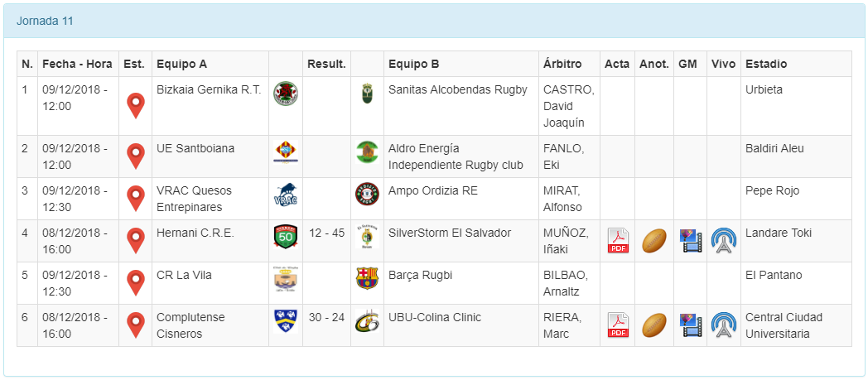This screenshot has height=380, width=868.
Task: Select Jornada 11 panel heading
Action: click(45, 21)
